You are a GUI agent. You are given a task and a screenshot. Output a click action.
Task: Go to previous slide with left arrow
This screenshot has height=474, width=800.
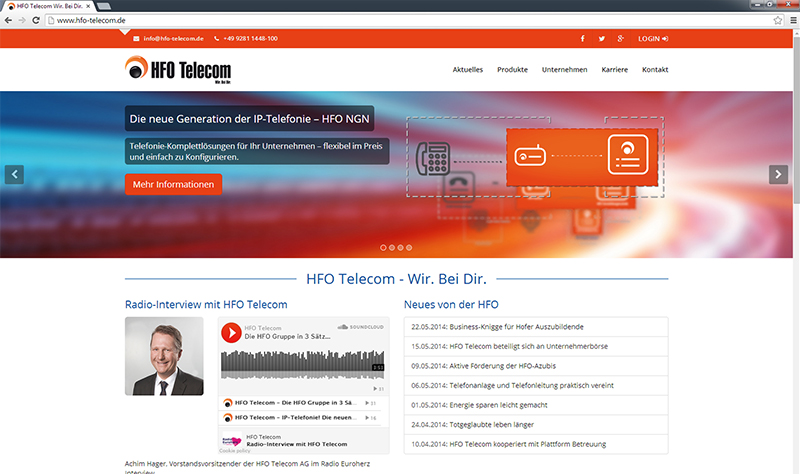click(x=14, y=174)
